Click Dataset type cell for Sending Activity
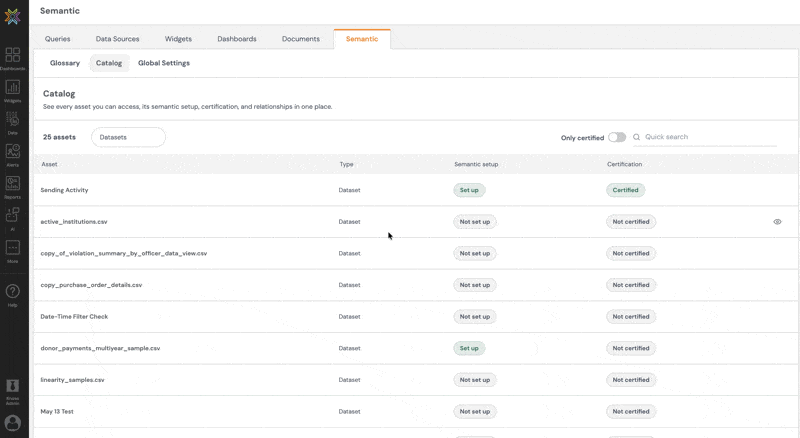This screenshot has height=438, width=800. tap(349, 190)
